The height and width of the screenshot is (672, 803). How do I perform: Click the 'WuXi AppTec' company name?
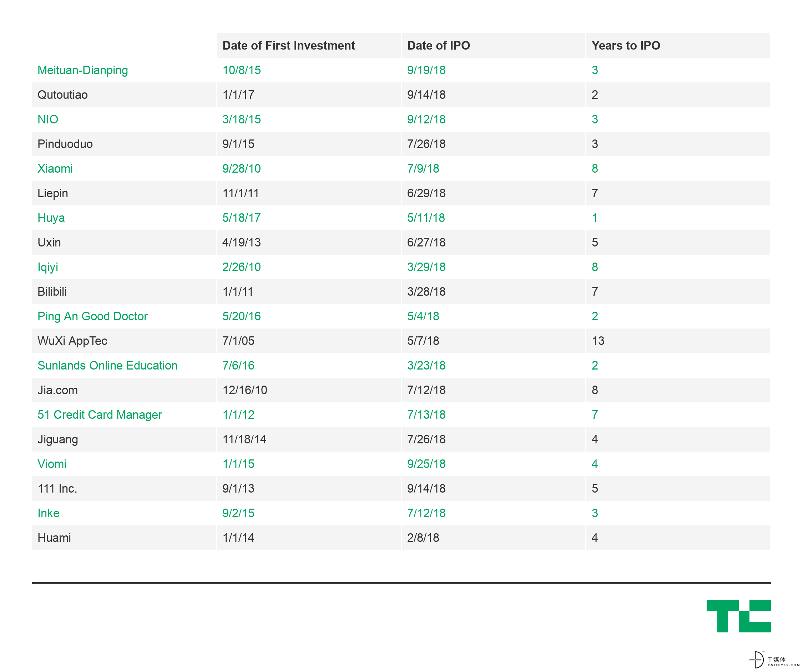click(x=72, y=341)
